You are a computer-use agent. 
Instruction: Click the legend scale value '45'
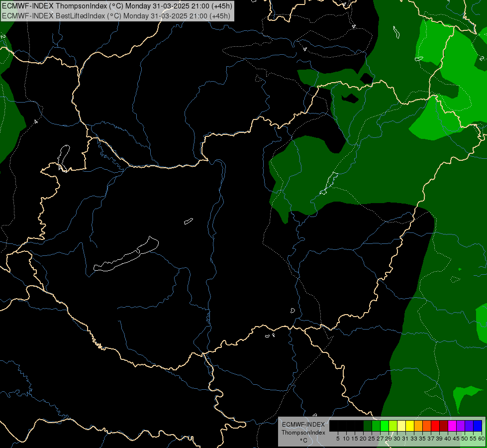tap(456, 439)
